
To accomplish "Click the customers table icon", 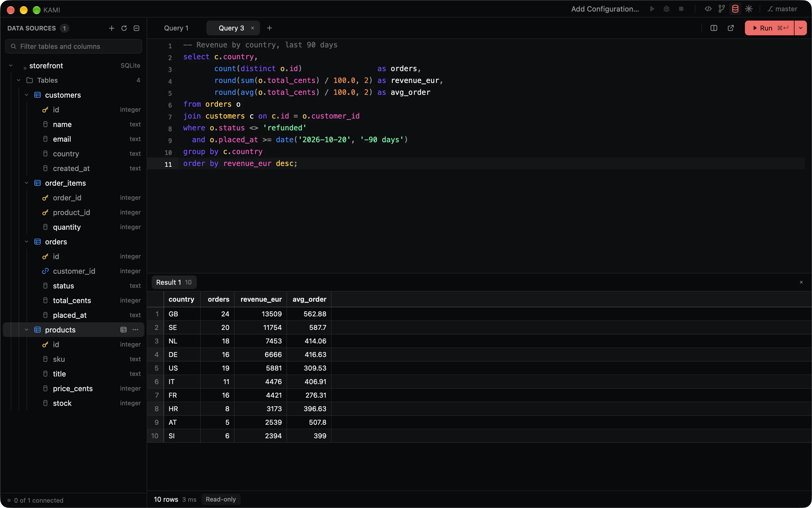I will 37,95.
